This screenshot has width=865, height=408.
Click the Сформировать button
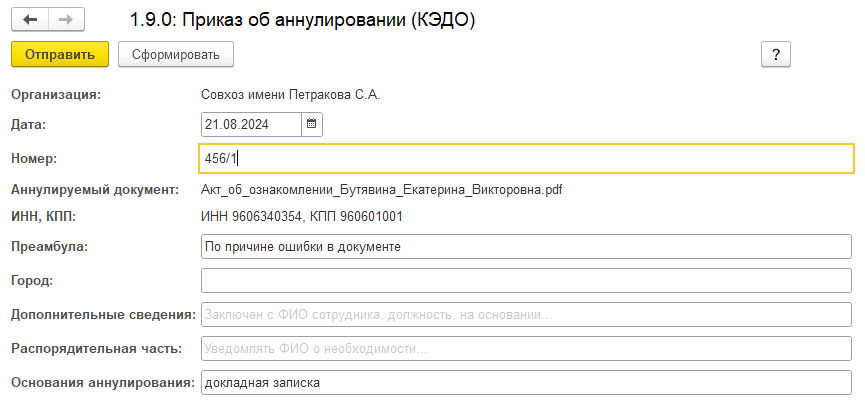[176, 55]
